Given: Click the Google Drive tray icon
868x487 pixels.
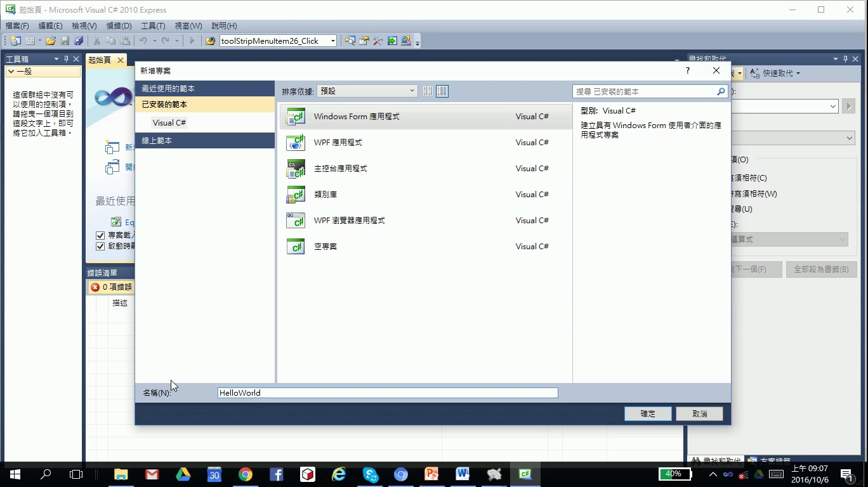Looking at the screenshot, I should [759, 474].
